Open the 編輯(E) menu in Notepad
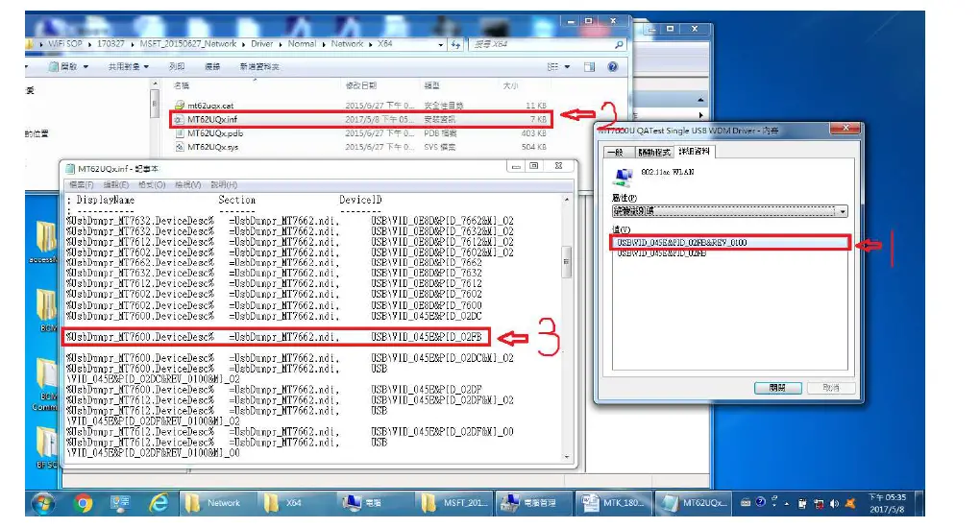The width and height of the screenshot is (980, 528). click(115, 185)
